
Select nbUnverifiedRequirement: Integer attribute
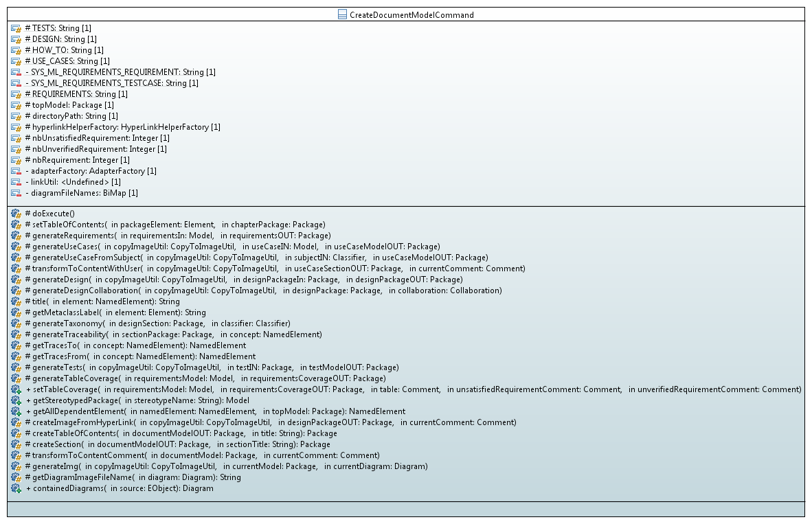(95, 148)
